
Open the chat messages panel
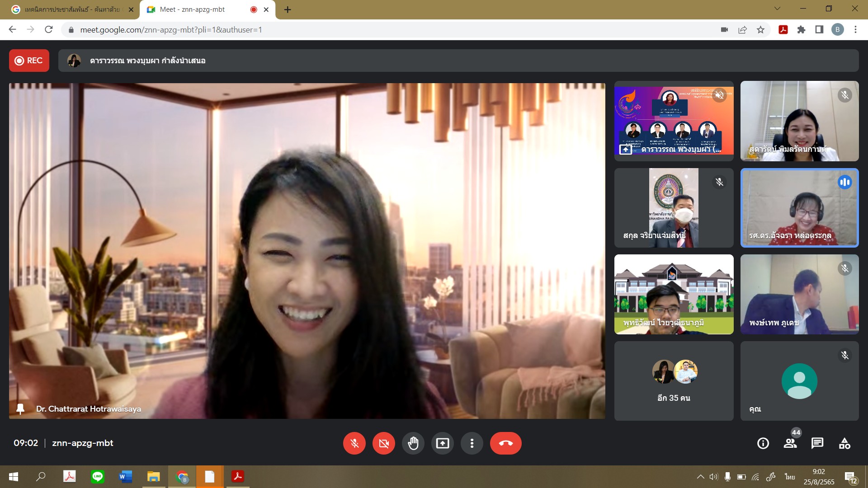[x=817, y=443]
